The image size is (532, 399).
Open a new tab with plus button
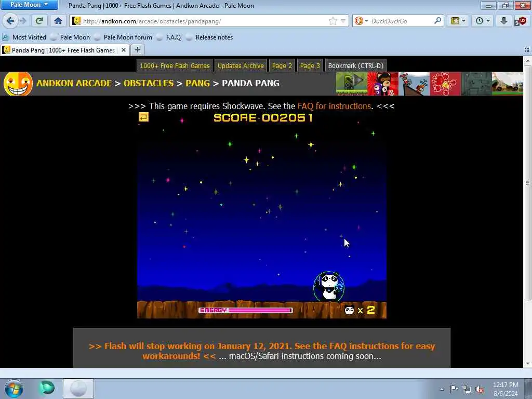point(137,50)
